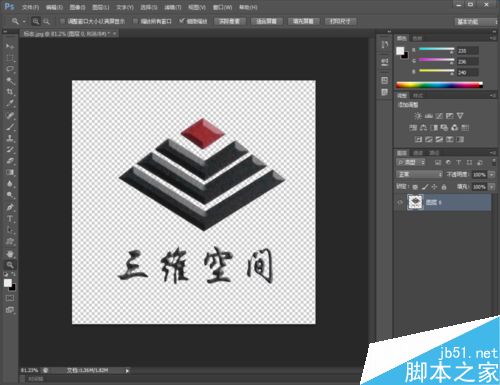Viewport: 500px width, 385px height.
Task: Click the fit screen button
Action: coord(266,21)
